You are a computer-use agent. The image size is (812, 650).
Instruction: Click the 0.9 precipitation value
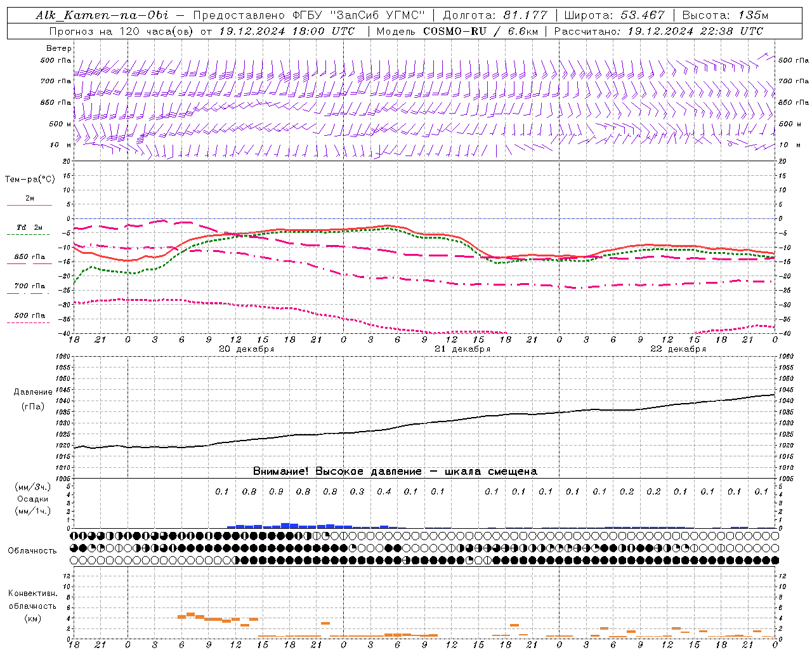pos(276,492)
